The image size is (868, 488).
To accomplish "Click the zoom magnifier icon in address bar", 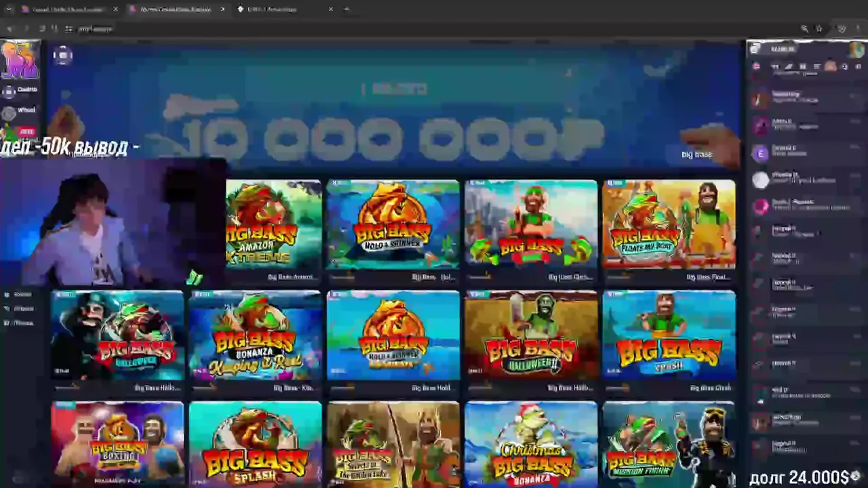I will [804, 29].
